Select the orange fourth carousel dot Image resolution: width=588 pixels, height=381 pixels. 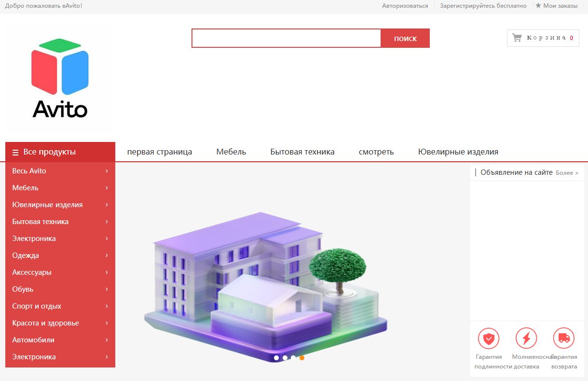pos(302,358)
